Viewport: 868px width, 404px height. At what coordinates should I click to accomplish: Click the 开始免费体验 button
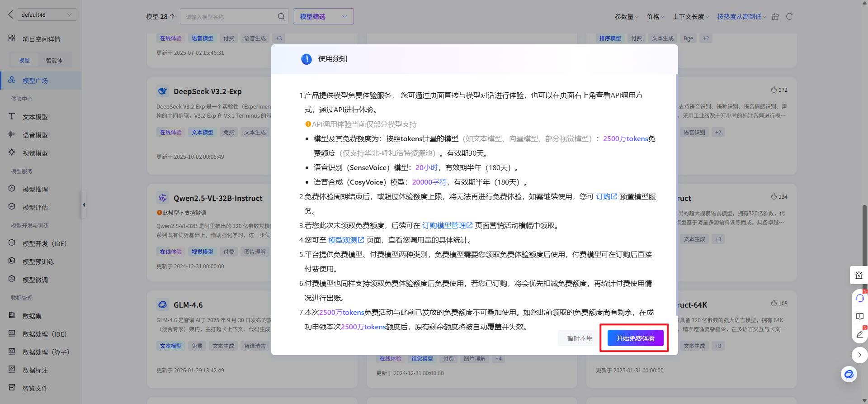635,338
